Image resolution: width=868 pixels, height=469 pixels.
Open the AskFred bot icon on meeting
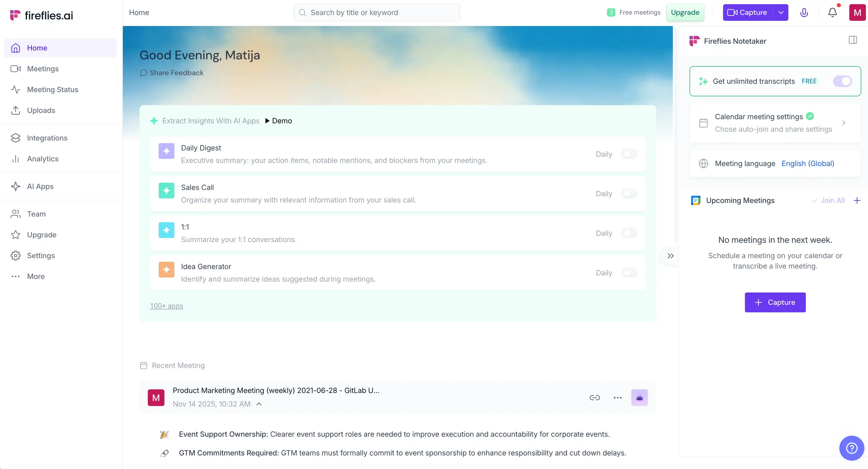(x=639, y=397)
